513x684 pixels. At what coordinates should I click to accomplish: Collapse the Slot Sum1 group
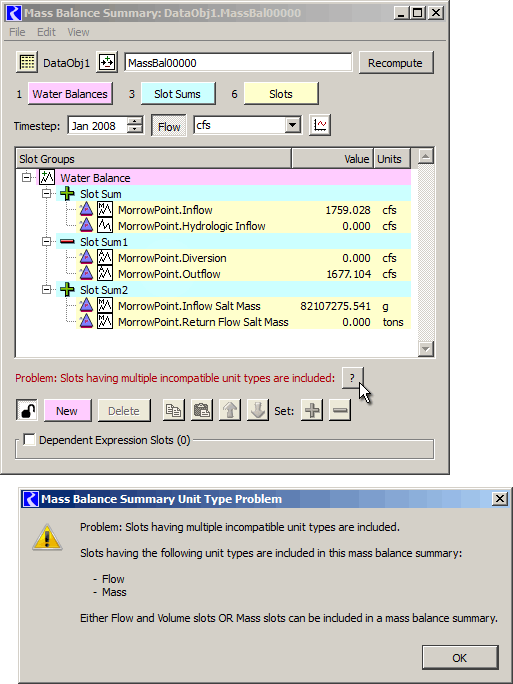coord(46,242)
